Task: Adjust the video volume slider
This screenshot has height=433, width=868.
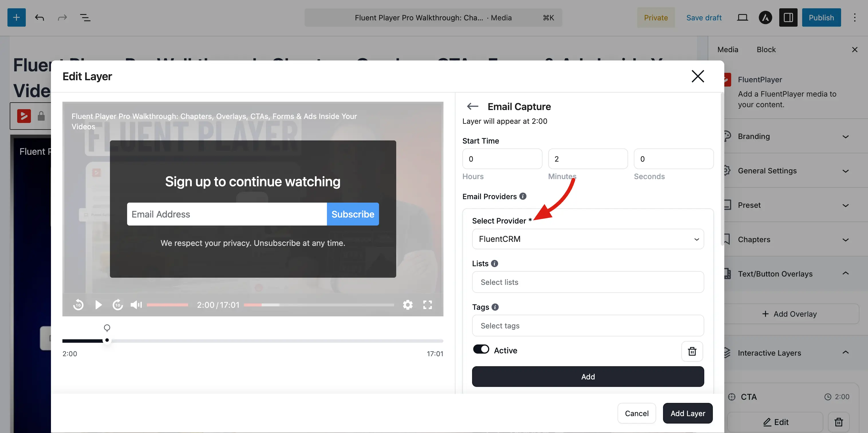Action: (167, 305)
